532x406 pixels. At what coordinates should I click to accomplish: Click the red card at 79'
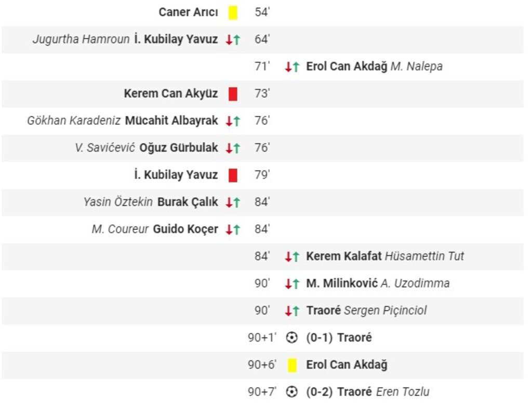233,175
